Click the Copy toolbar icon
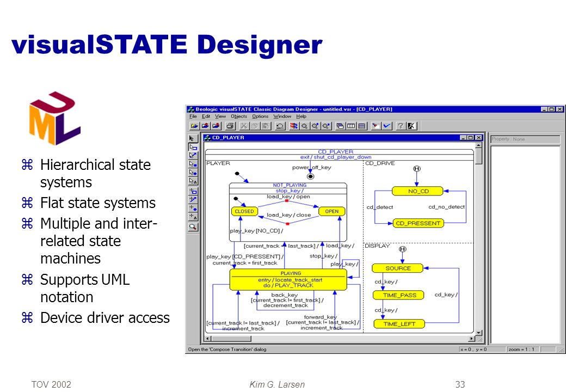Screen dimensions: 566x392 (255, 126)
